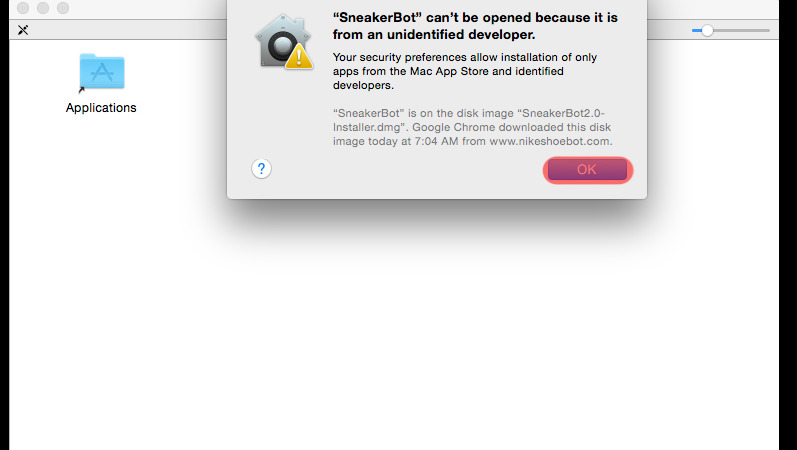Select the Applications folder name label
This screenshot has width=797, height=450.
[101, 108]
